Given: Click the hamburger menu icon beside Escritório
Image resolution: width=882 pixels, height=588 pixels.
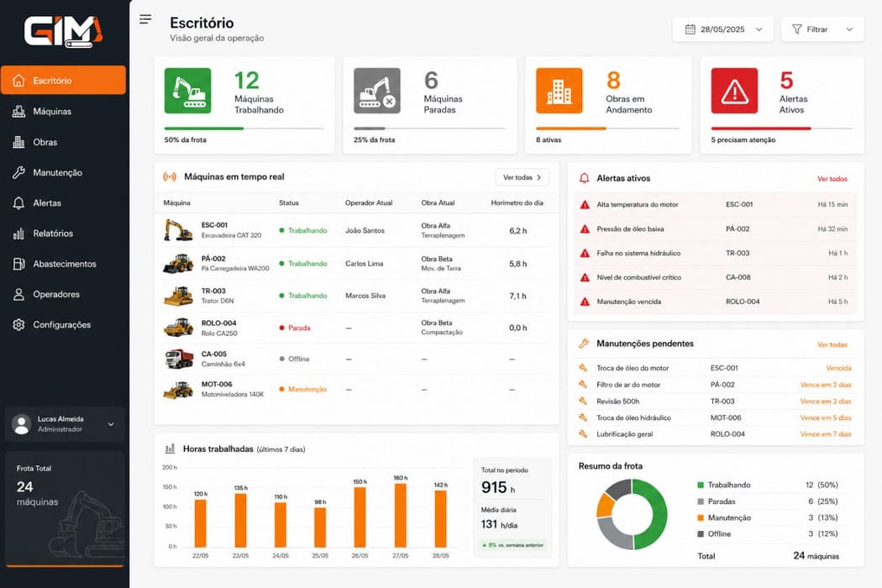Looking at the screenshot, I should click(x=145, y=19).
